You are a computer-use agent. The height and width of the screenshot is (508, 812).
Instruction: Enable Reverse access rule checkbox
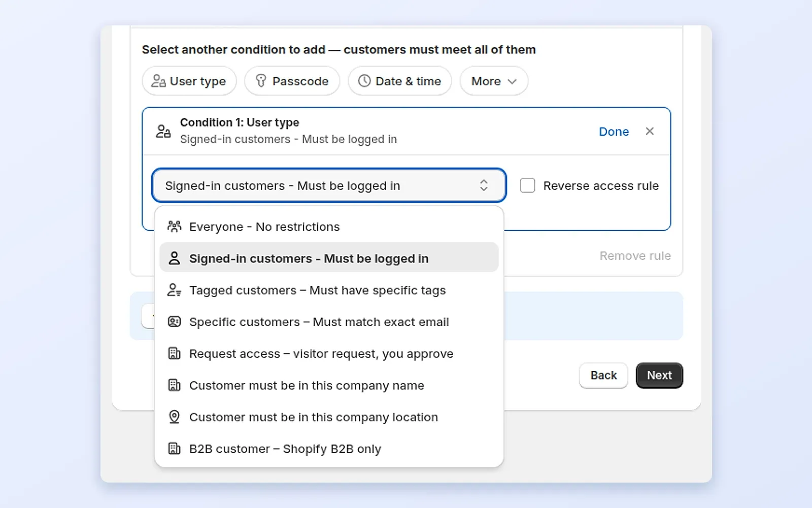click(528, 185)
